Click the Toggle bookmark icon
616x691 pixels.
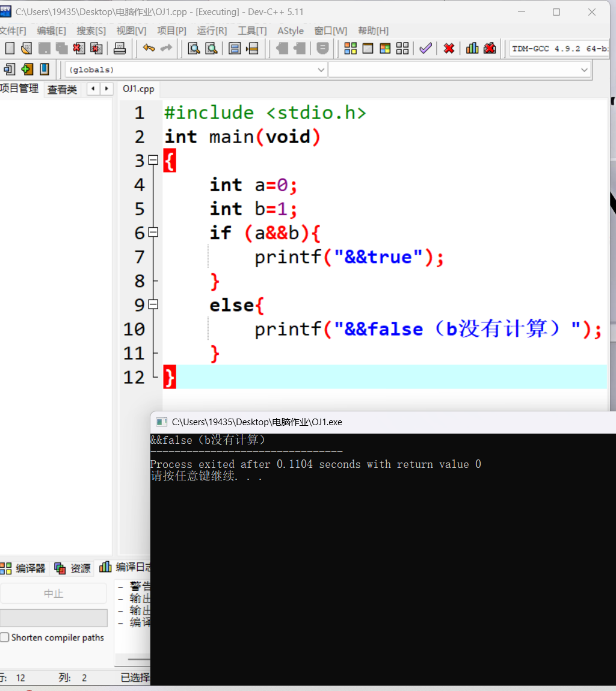pyautogui.click(x=27, y=69)
